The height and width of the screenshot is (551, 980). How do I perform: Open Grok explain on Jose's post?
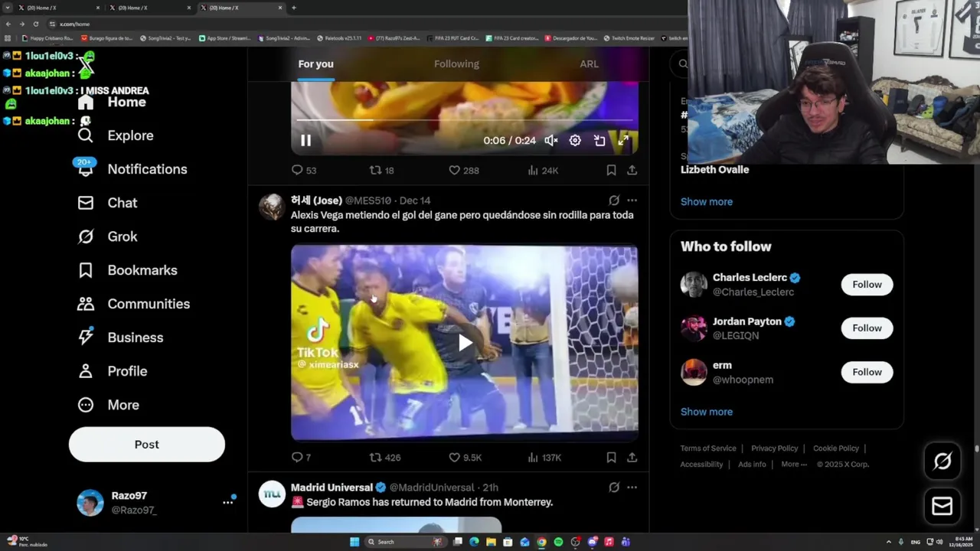613,201
